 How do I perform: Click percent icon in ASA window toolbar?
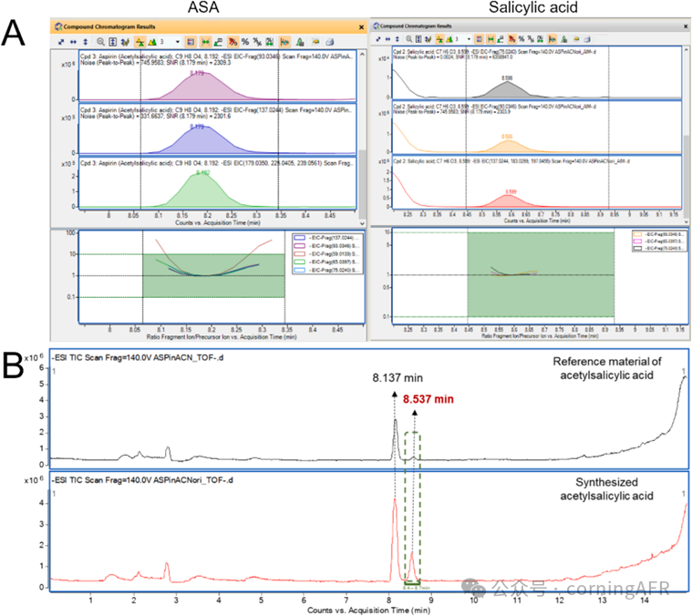[x=245, y=42]
